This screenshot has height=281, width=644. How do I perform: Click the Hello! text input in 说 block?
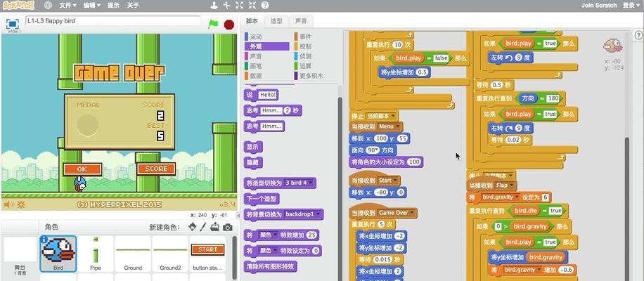coord(268,95)
